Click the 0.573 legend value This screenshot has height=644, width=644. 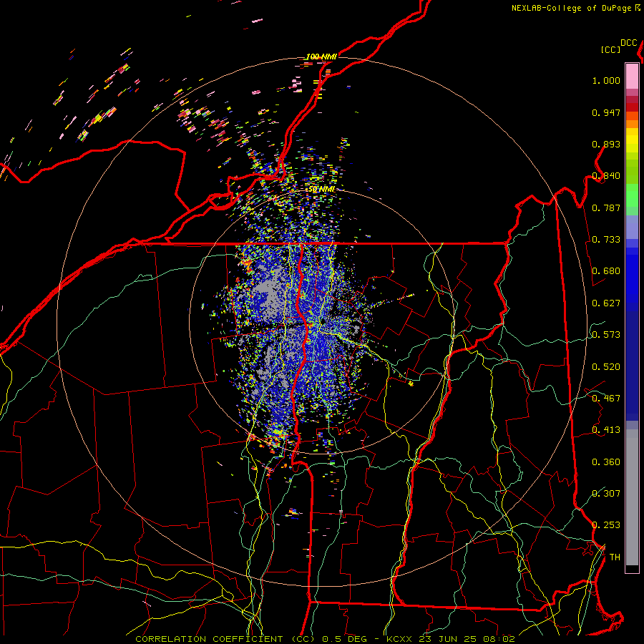click(x=606, y=335)
